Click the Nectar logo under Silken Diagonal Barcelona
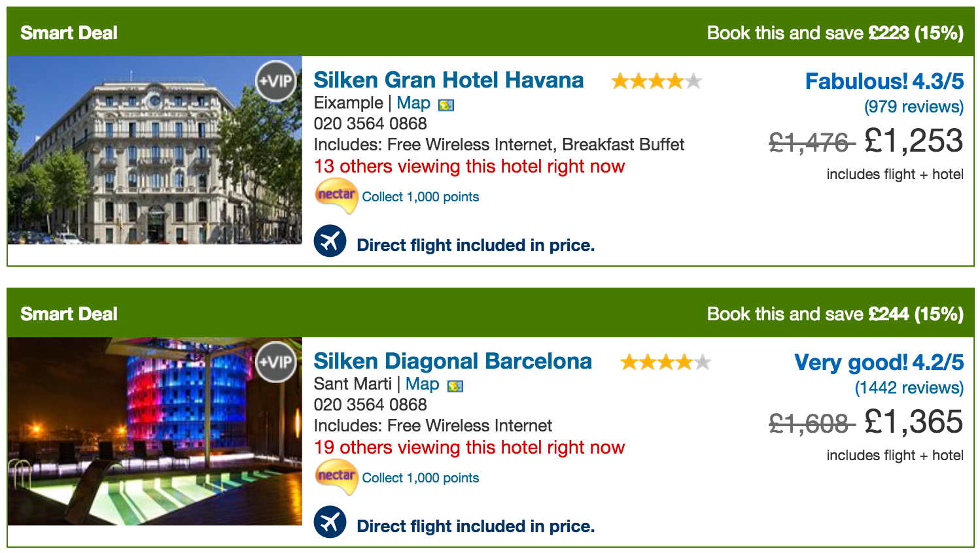 pyautogui.click(x=336, y=477)
